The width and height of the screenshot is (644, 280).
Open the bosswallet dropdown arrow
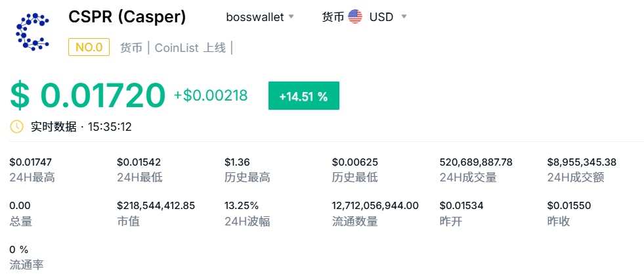[x=291, y=17]
